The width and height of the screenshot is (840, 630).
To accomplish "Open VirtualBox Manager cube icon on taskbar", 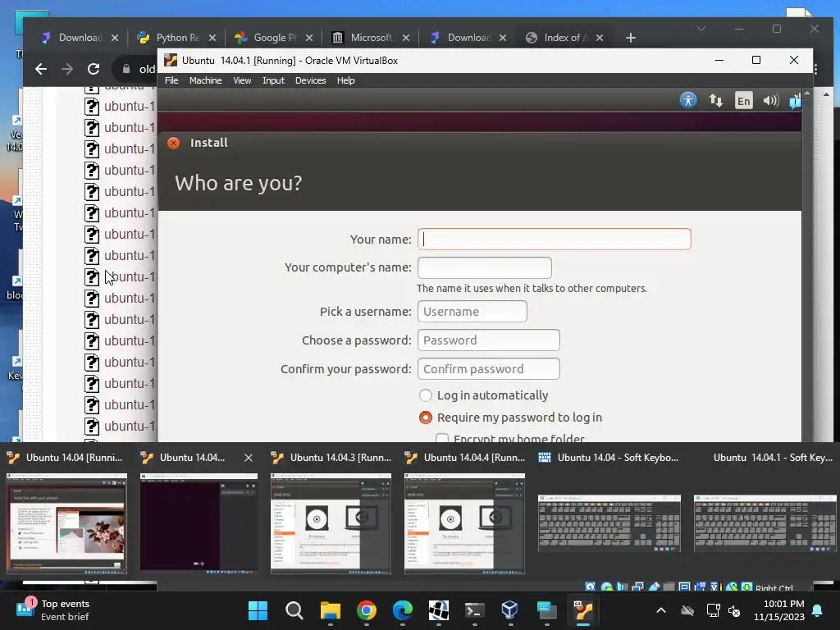I will [x=510, y=610].
